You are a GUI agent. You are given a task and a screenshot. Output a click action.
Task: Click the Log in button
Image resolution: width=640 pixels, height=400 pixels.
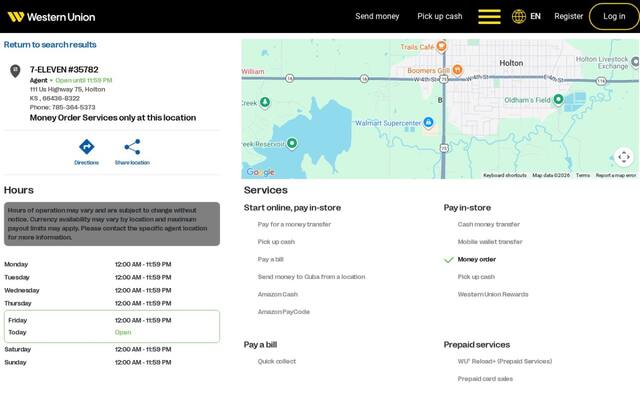pos(614,16)
